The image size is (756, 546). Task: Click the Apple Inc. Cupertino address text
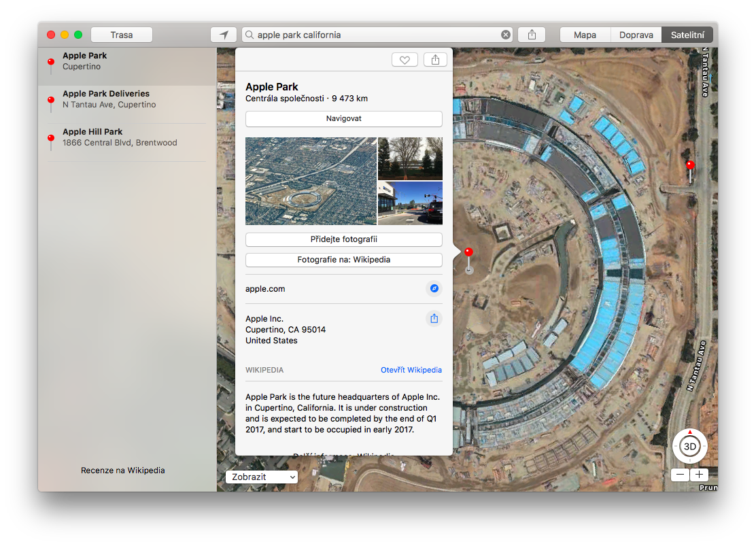point(286,329)
